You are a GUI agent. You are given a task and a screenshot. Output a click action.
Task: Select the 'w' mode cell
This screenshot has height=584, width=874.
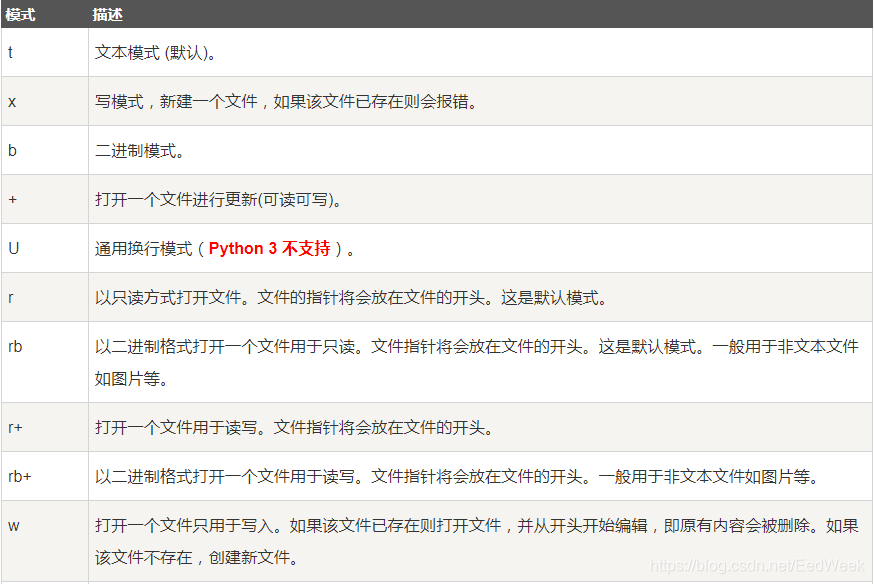pyautogui.click(x=45, y=541)
